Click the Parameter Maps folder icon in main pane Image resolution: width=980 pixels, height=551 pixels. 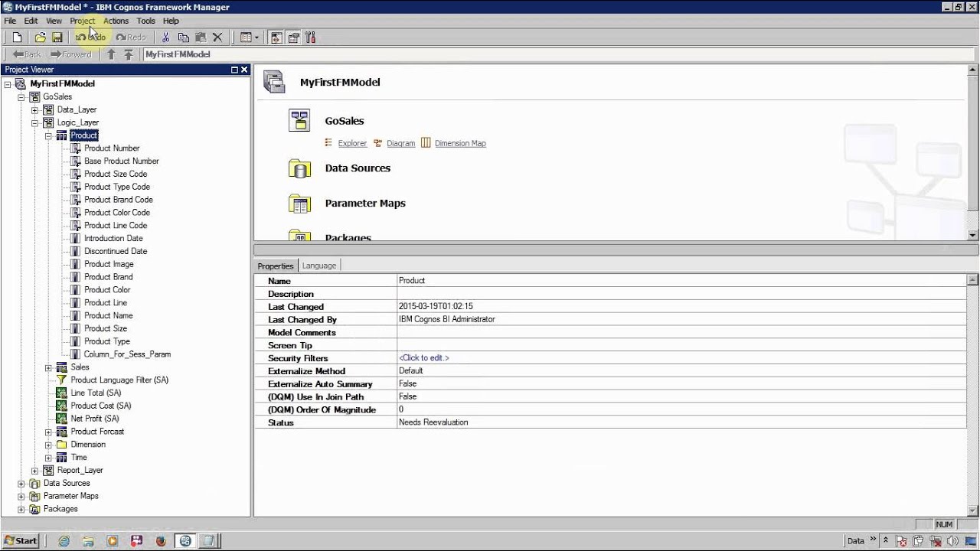pos(299,204)
